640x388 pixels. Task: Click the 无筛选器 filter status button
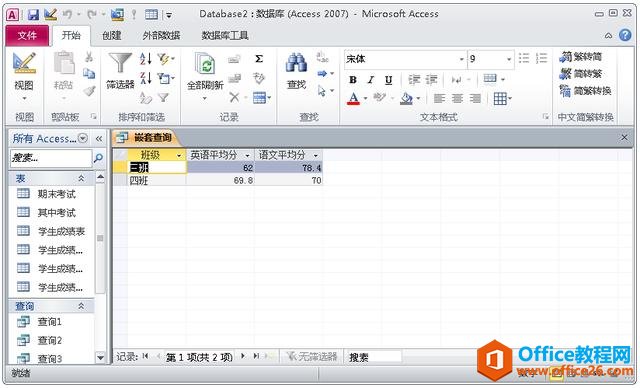(x=312, y=357)
